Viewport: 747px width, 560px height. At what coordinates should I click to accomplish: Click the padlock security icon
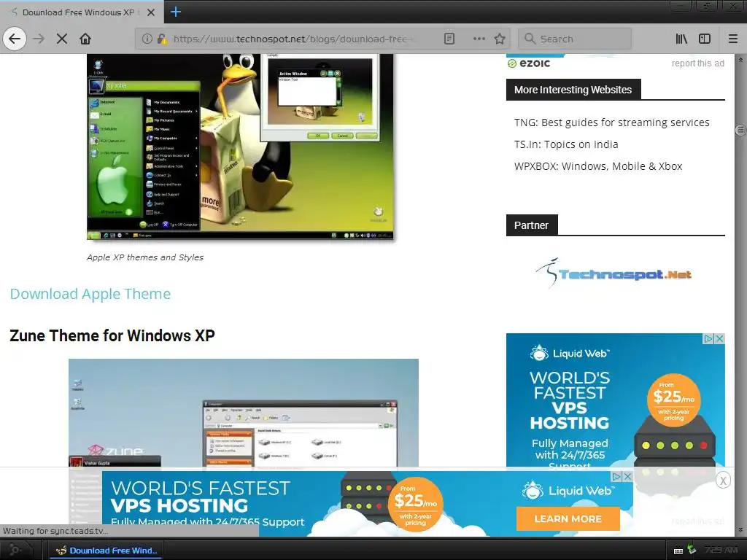pos(162,39)
